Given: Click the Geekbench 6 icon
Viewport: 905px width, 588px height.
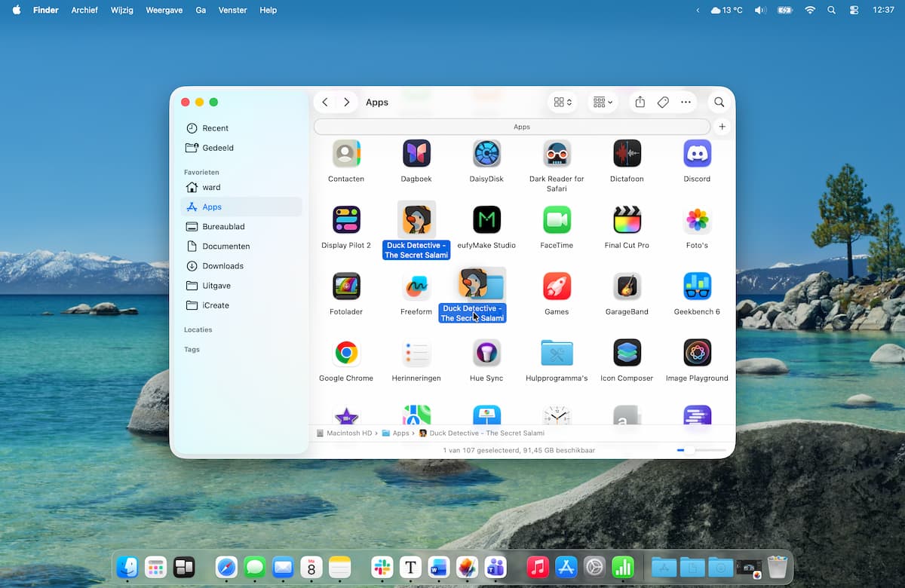Looking at the screenshot, I should 697,286.
